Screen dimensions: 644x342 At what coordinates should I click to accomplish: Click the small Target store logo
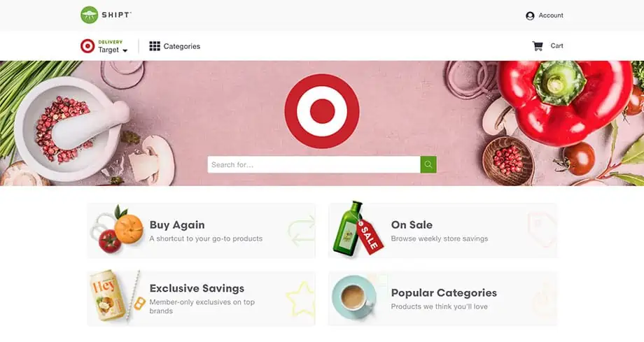tap(87, 46)
